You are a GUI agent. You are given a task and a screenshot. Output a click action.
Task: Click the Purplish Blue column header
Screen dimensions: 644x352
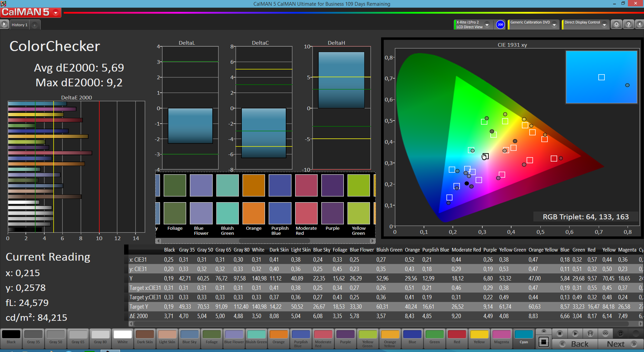point(435,250)
